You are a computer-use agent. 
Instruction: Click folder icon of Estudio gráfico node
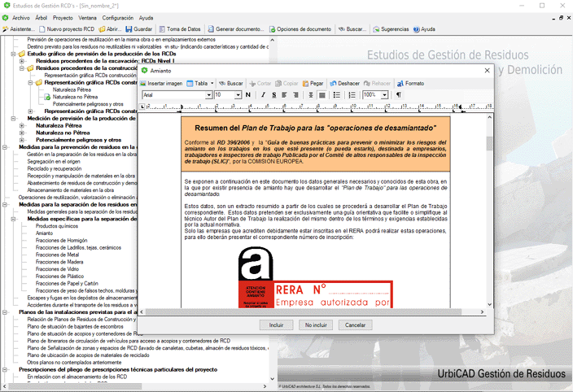22,54
